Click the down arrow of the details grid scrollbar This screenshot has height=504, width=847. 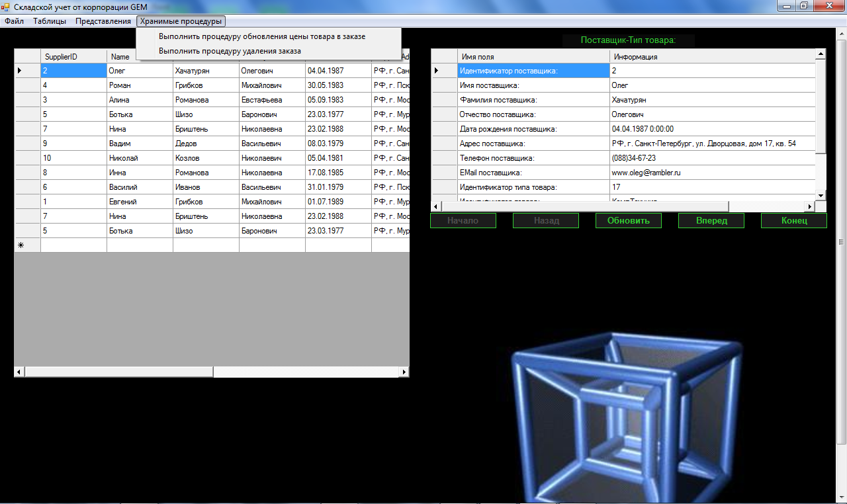tap(821, 195)
